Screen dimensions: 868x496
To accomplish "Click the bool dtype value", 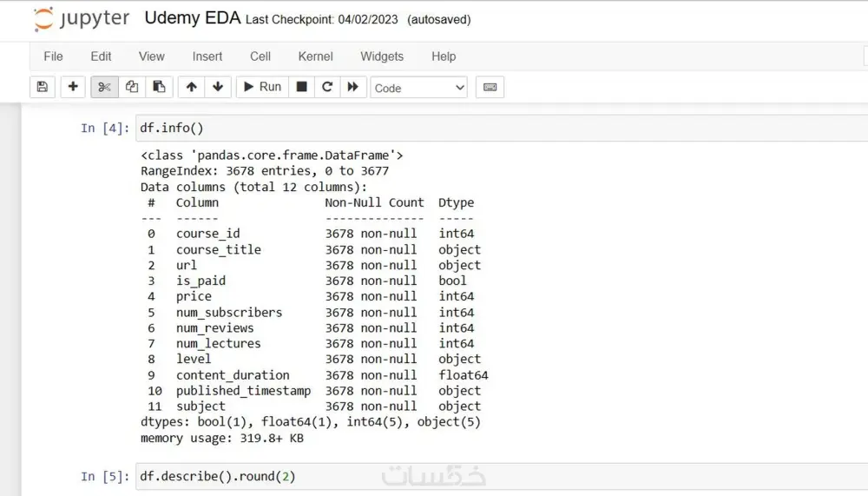I will (453, 281).
